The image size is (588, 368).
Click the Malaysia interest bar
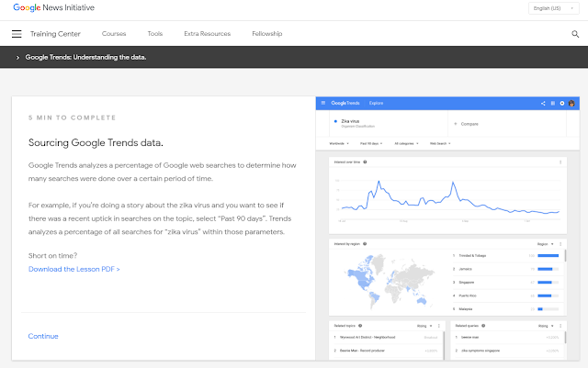(548, 309)
